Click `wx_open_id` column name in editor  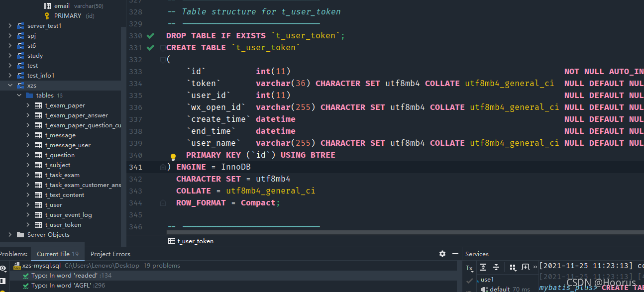pos(216,107)
